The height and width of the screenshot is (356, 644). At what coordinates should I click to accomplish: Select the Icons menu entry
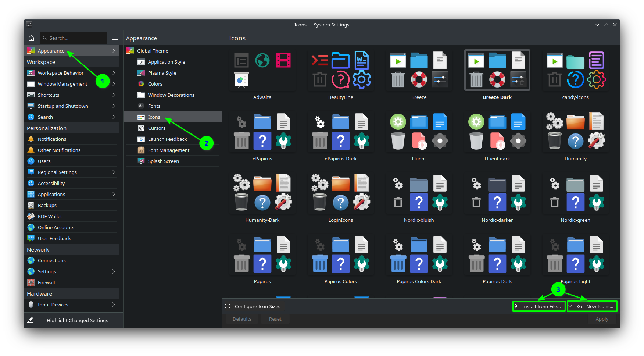click(173, 117)
